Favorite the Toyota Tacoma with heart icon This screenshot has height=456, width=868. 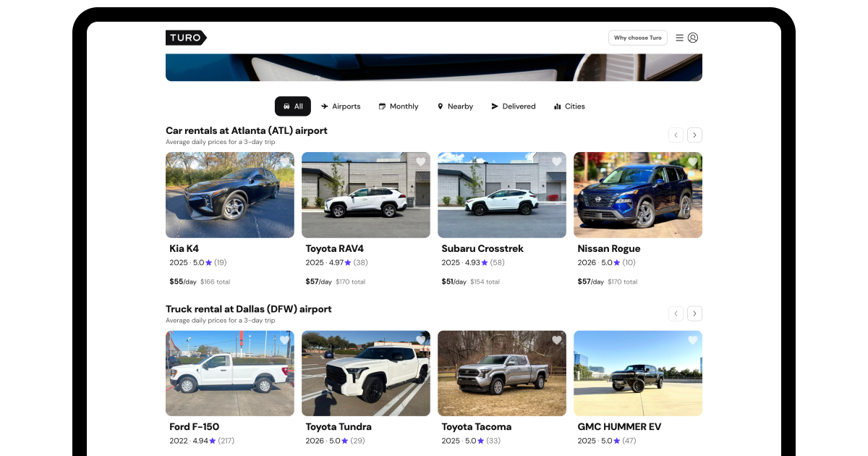click(556, 340)
